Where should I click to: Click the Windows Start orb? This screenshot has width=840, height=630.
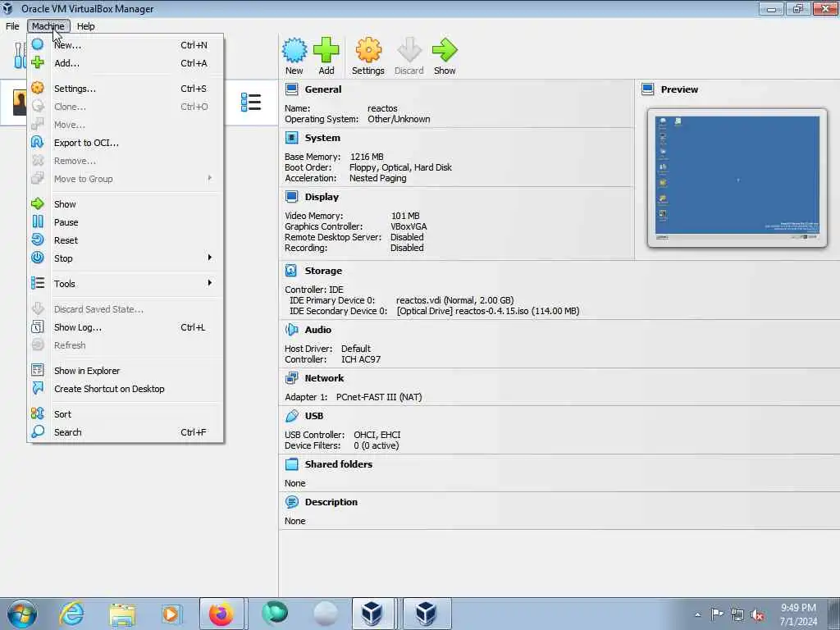click(22, 614)
